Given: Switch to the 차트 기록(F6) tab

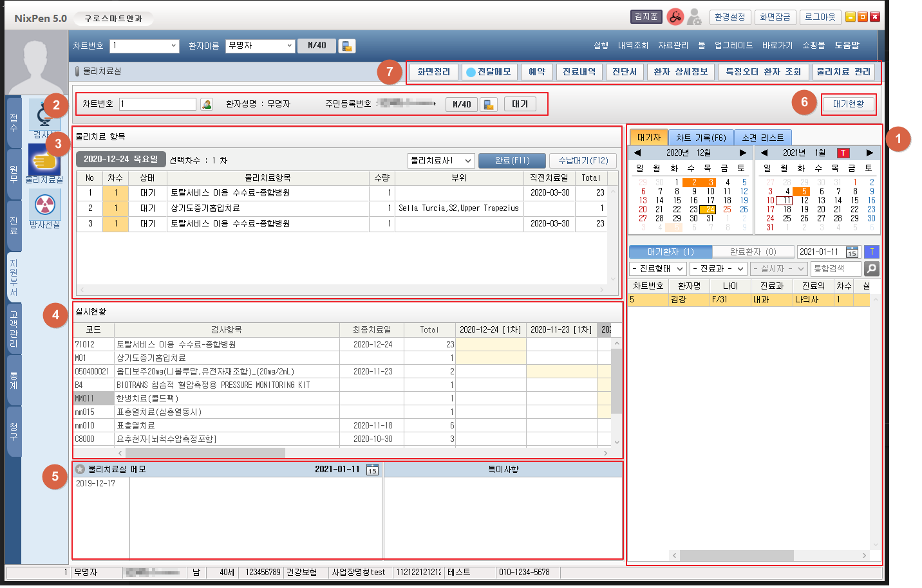Looking at the screenshot, I should pos(701,138).
